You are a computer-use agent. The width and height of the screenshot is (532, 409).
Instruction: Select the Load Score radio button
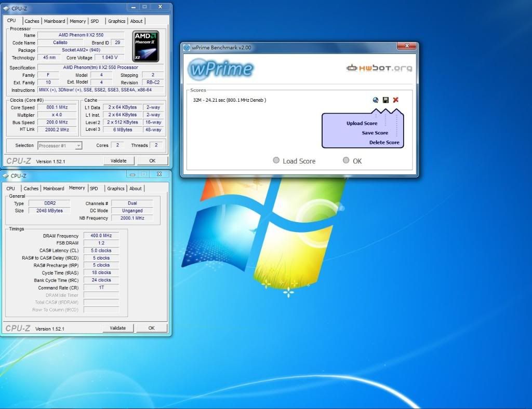click(x=276, y=160)
